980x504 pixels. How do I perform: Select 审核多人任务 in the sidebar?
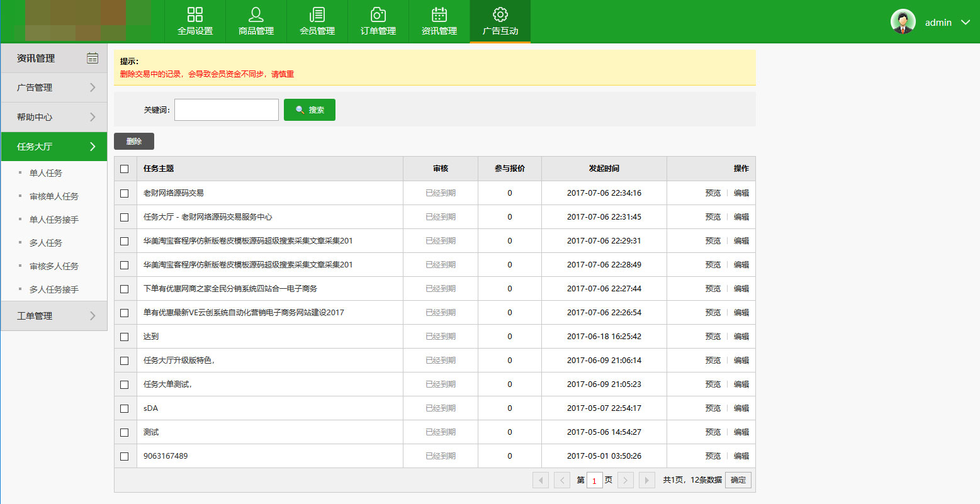(54, 266)
